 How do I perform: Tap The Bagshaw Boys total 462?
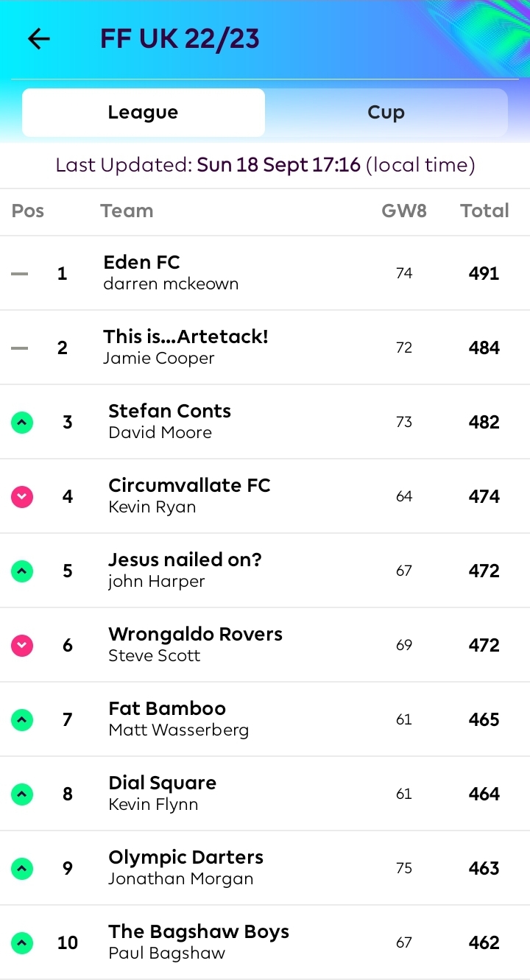tap(484, 943)
